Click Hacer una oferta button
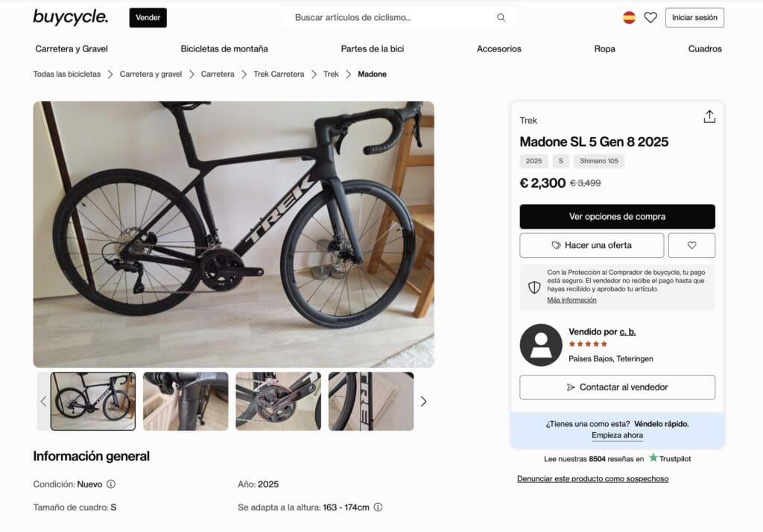Viewport: 763px width, 532px height. [592, 245]
